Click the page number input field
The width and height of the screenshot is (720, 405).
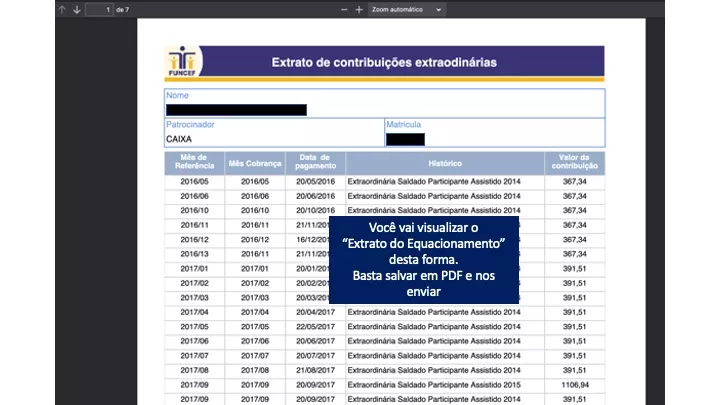click(x=99, y=9)
